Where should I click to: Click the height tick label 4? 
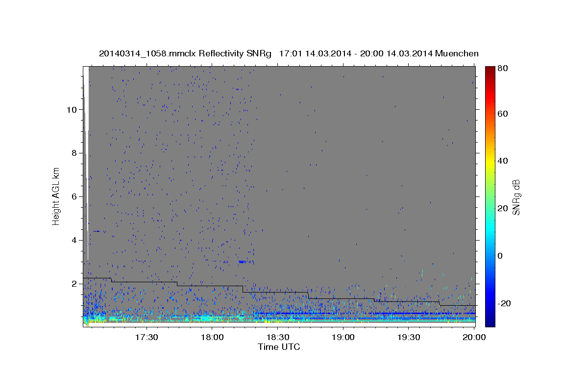(73, 240)
